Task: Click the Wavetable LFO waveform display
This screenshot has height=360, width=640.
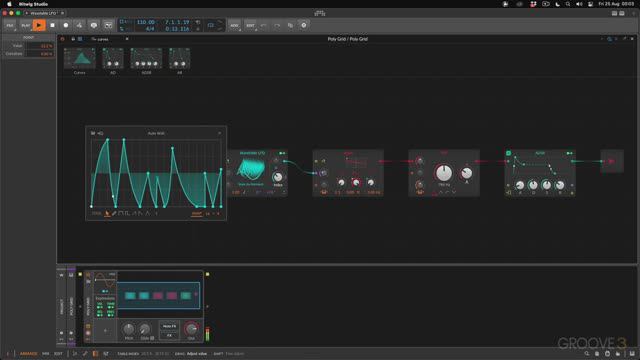Action: [x=251, y=169]
